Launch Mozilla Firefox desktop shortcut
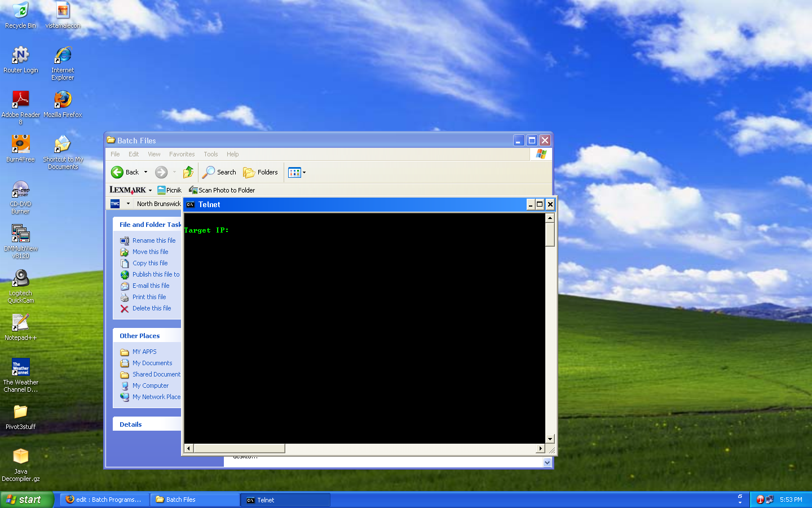This screenshot has width=812, height=508. (x=63, y=104)
